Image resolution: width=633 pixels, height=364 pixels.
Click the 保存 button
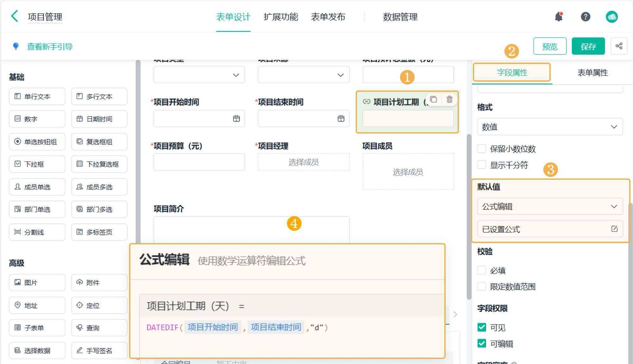pyautogui.click(x=588, y=46)
